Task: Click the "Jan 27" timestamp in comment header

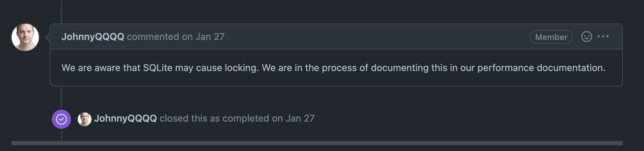Action: (x=210, y=37)
